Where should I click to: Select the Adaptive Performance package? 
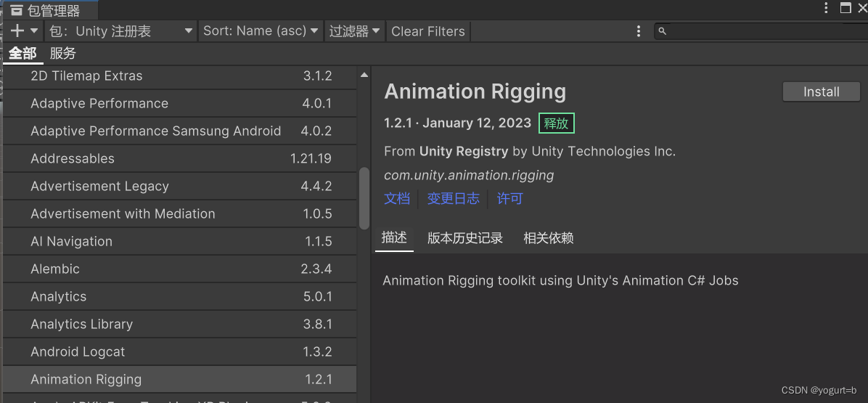point(180,104)
